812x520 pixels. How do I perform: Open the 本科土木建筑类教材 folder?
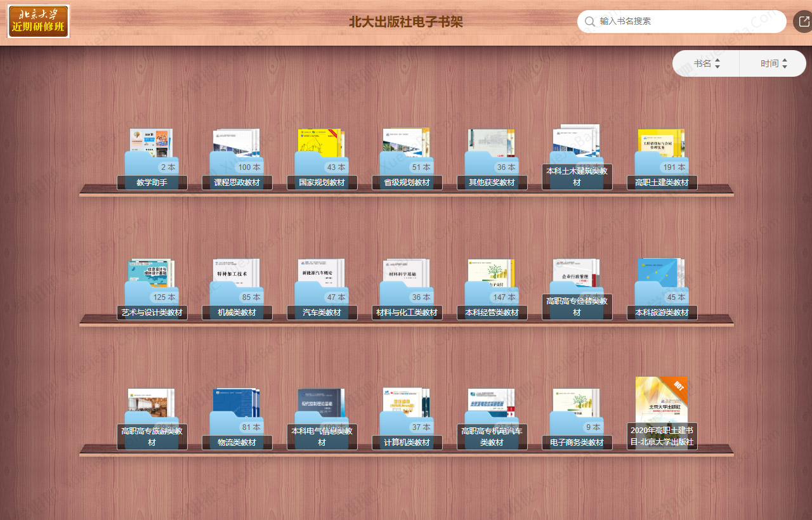577,157
